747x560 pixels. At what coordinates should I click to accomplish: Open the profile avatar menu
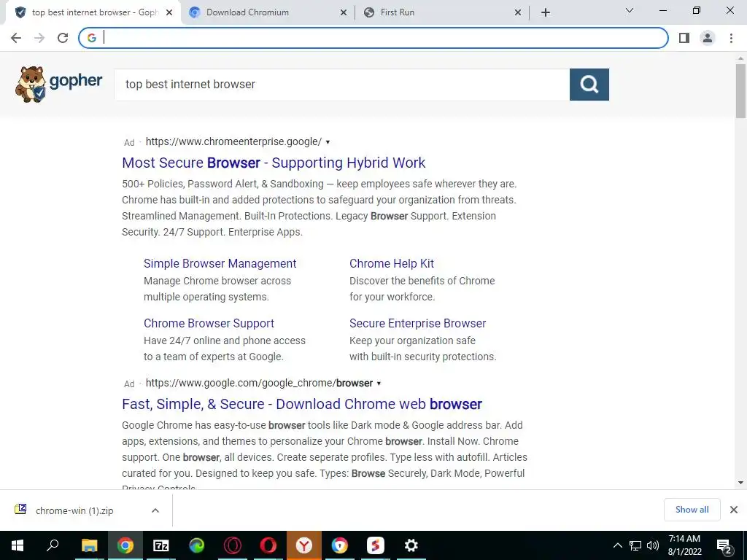pos(708,38)
